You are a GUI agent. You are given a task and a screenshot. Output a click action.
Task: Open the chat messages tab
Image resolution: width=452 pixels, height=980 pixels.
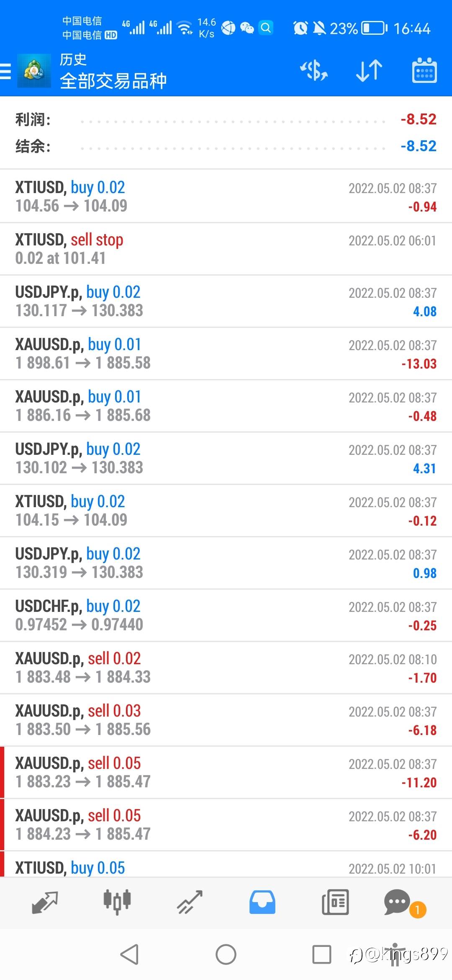(x=398, y=902)
